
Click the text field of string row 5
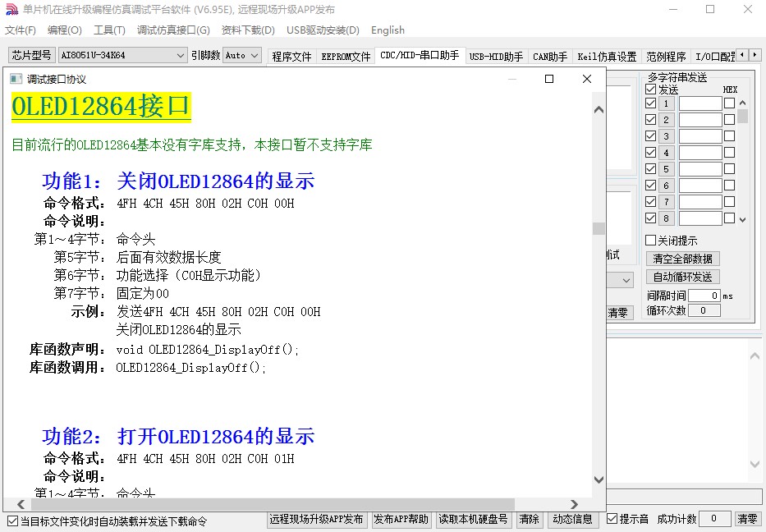tap(700, 169)
